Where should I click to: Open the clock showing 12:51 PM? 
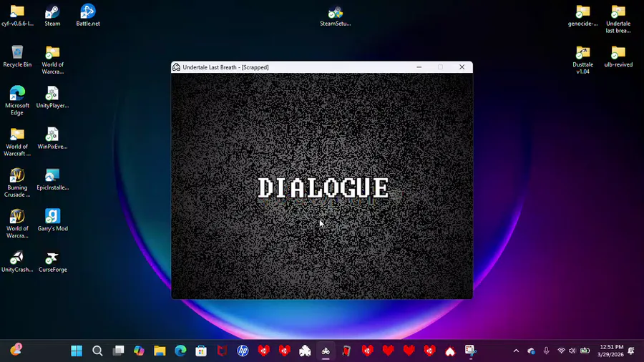point(611,351)
